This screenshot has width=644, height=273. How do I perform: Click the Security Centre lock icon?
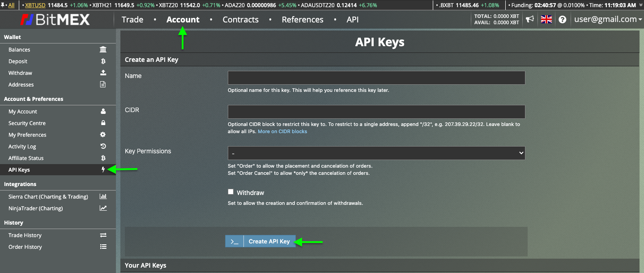click(x=103, y=123)
